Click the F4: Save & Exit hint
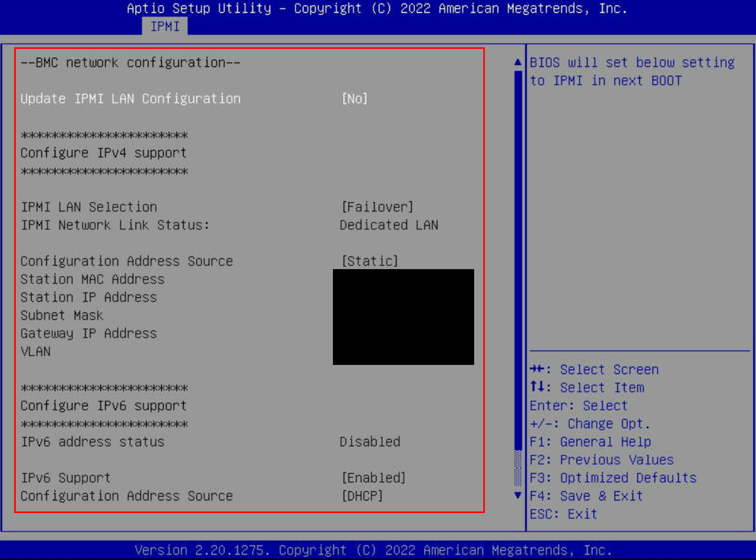Viewport: 756px width, 560px height. point(586,496)
